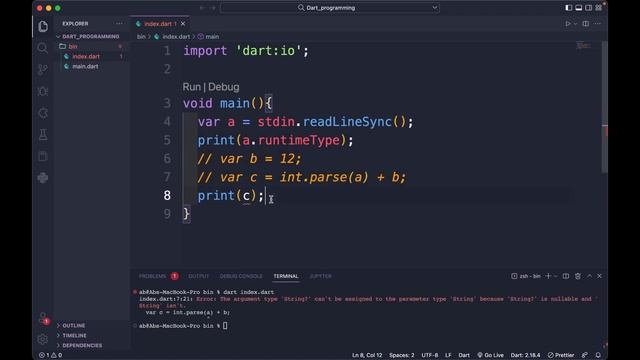Viewport: 640px width, 360px height.
Task: Click line number 8 in the gutter
Action: coord(167,196)
